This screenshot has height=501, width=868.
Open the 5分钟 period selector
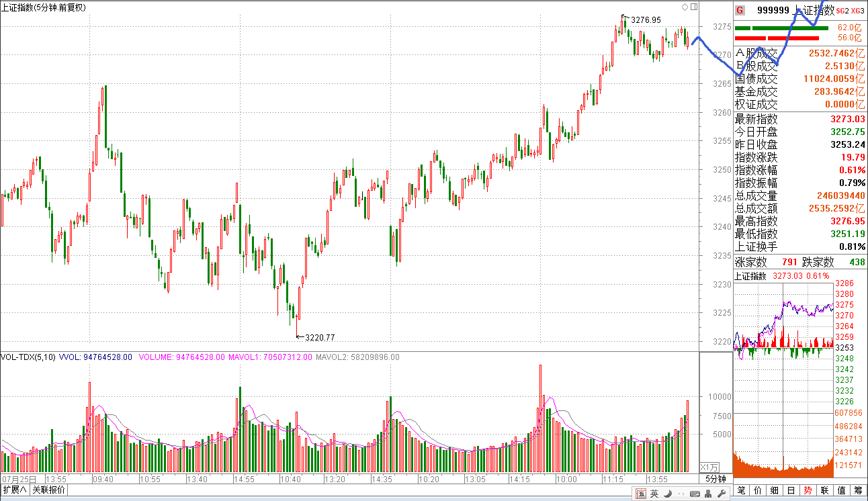click(x=715, y=479)
